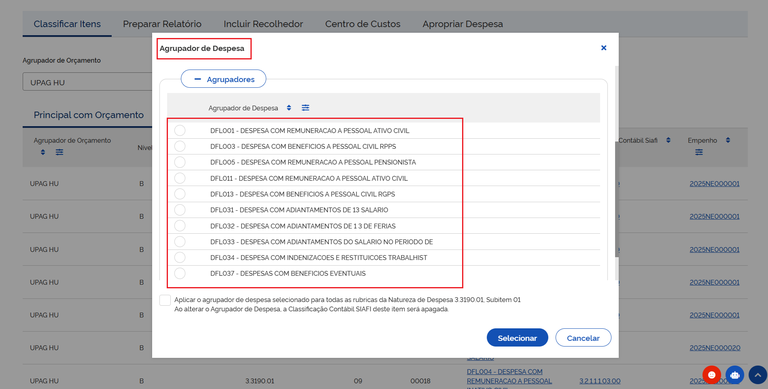Select DFL037 despesas com beneficios eventuais
Image resolution: width=768 pixels, height=389 pixels.
click(x=180, y=273)
